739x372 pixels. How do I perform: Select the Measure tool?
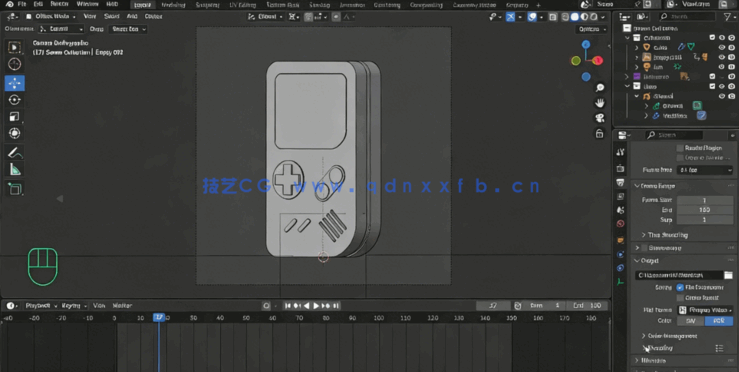click(15, 170)
